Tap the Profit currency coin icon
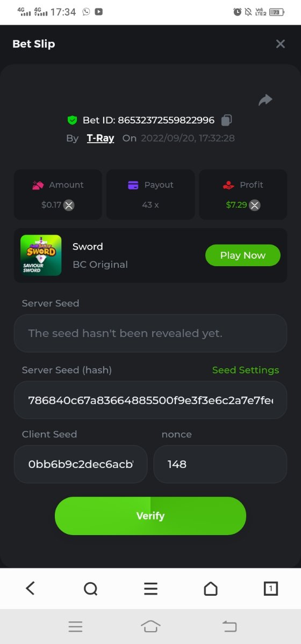This screenshot has height=644, width=301. [255, 205]
